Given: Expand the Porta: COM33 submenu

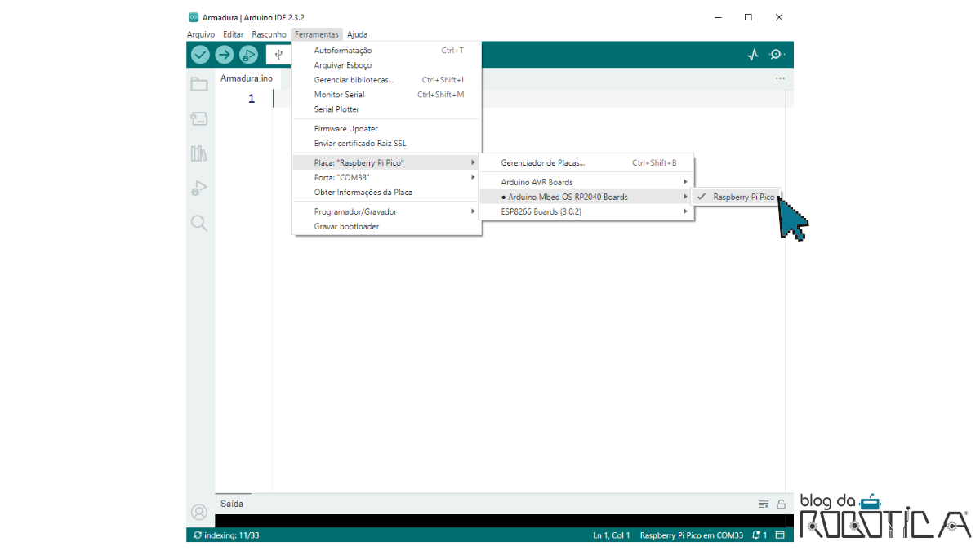Looking at the screenshot, I should [x=343, y=177].
